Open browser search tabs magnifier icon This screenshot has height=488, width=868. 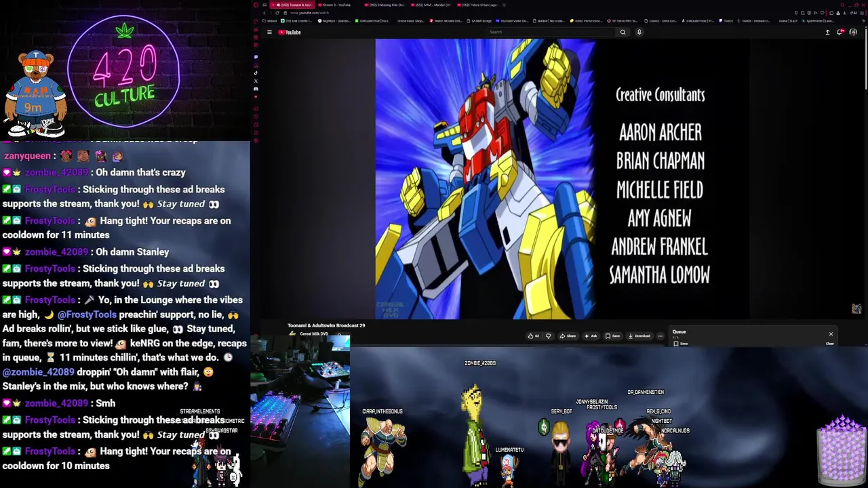pos(842,5)
